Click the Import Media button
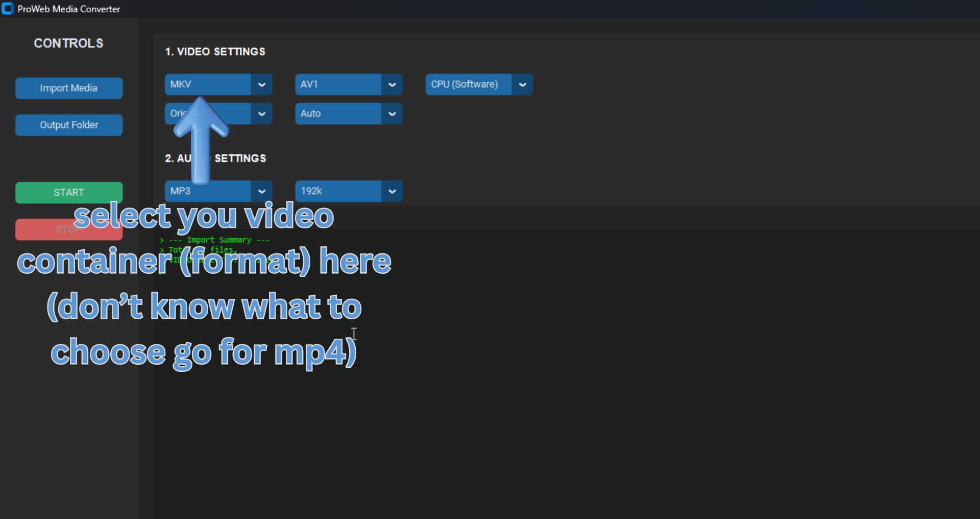This screenshot has height=519, width=980. tap(68, 88)
